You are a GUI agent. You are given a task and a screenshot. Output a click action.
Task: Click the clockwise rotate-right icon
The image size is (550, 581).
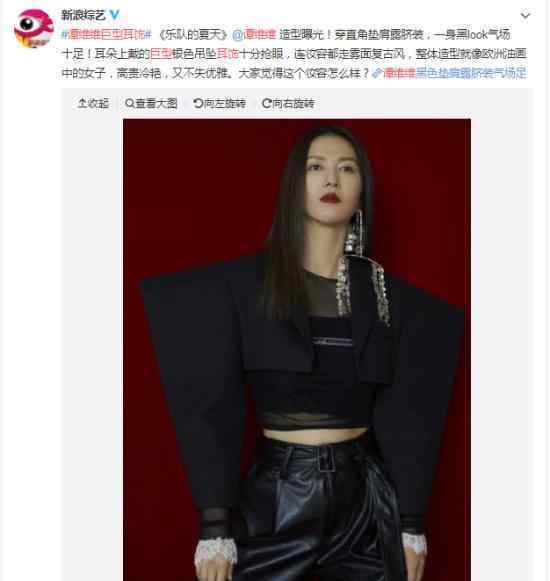[266, 103]
